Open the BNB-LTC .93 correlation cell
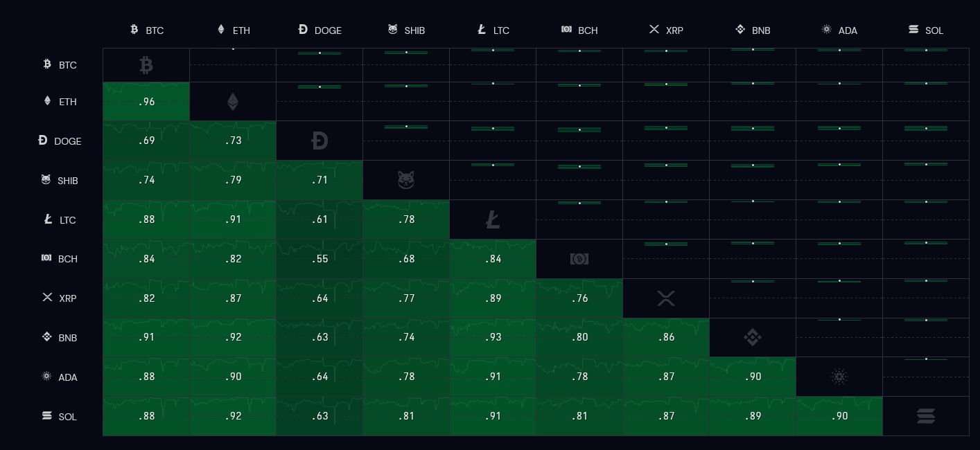This screenshot has width=980, height=450. tap(493, 338)
